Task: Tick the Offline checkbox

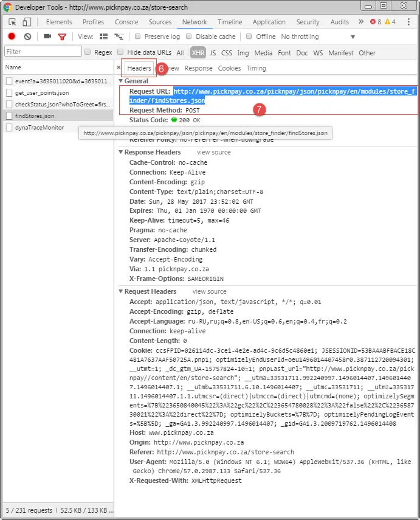Action: 249,36
